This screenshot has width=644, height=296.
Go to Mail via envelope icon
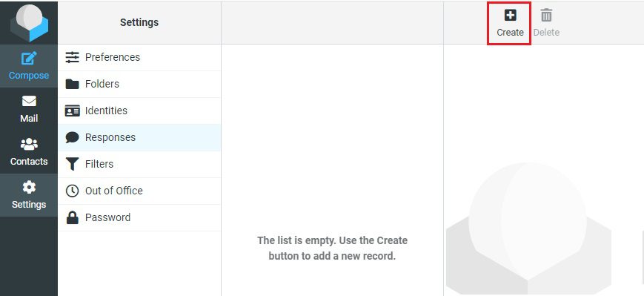[x=29, y=101]
